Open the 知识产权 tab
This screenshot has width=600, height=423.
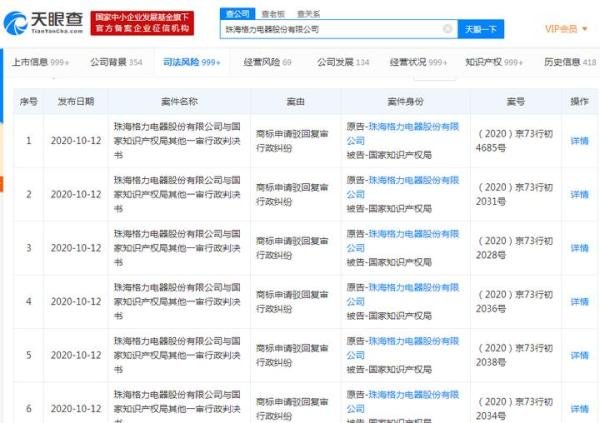tap(494, 62)
